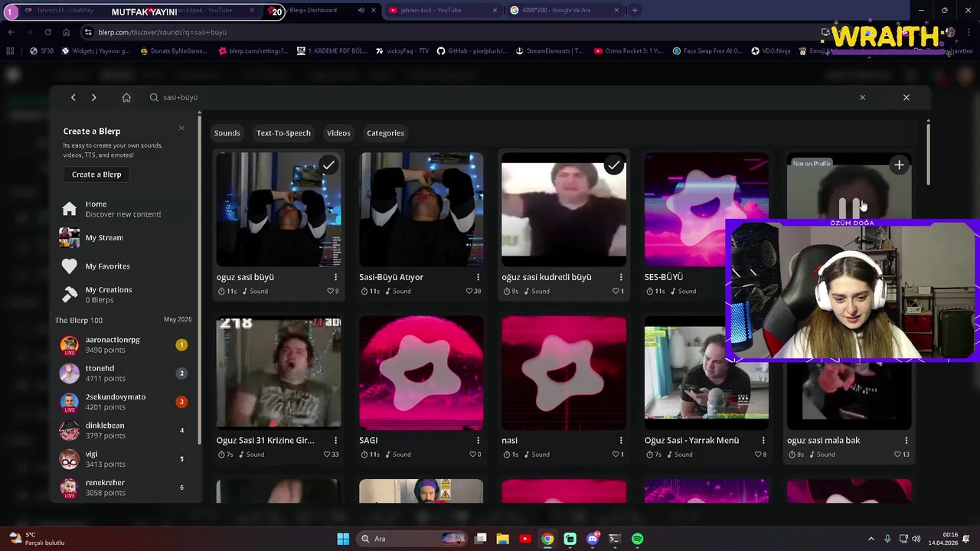Open GitHub pixelplush bookmark
980x551 pixels.
(472, 51)
